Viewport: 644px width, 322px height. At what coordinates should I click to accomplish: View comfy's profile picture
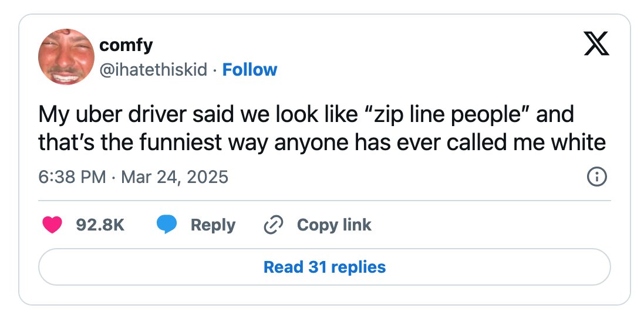pyautogui.click(x=66, y=57)
